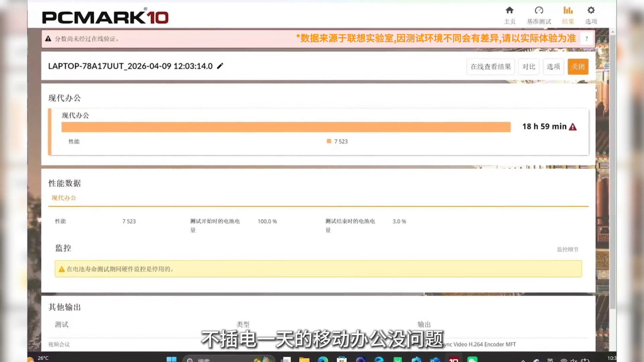Screen dimensions: 644x362
Task: Click the 监控 heading
Action: pos(63,248)
